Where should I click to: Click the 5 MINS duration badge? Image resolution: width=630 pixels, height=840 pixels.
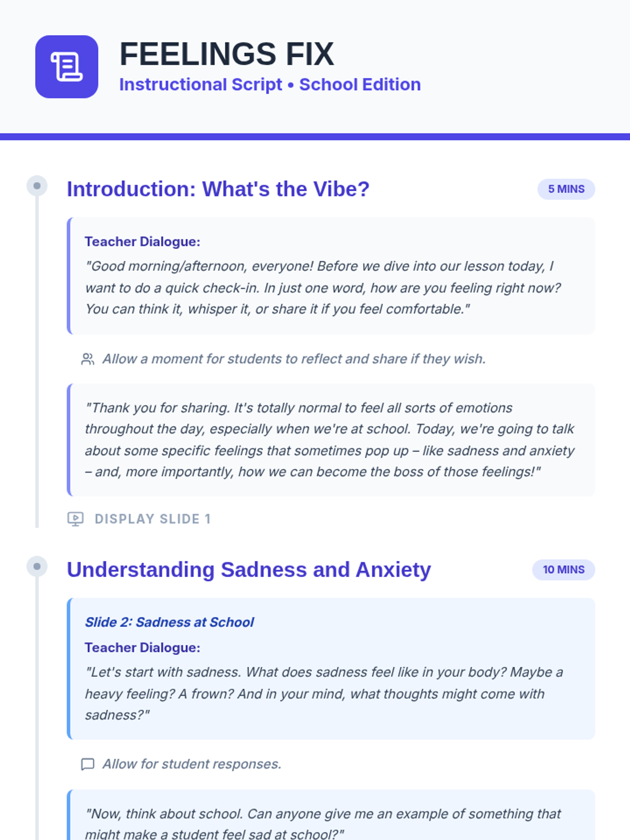[x=566, y=189]
